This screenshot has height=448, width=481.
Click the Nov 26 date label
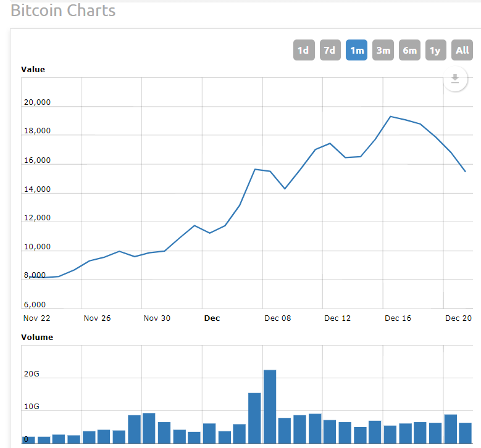97,318
